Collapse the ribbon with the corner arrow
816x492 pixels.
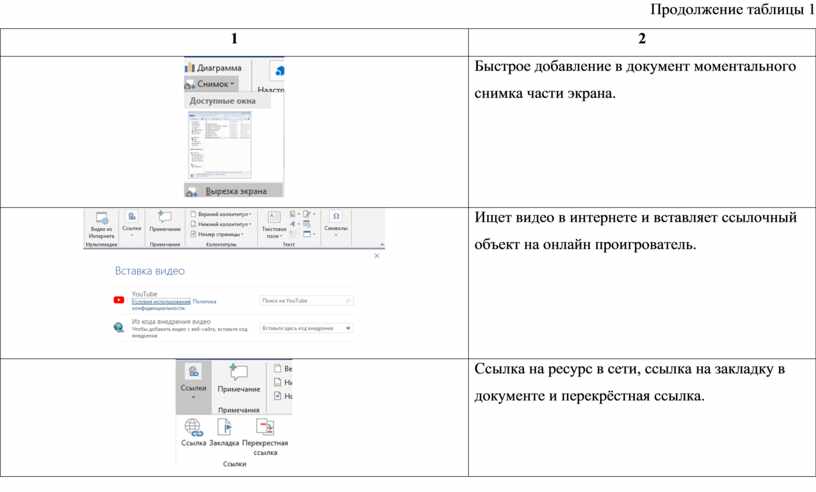pos(381,244)
